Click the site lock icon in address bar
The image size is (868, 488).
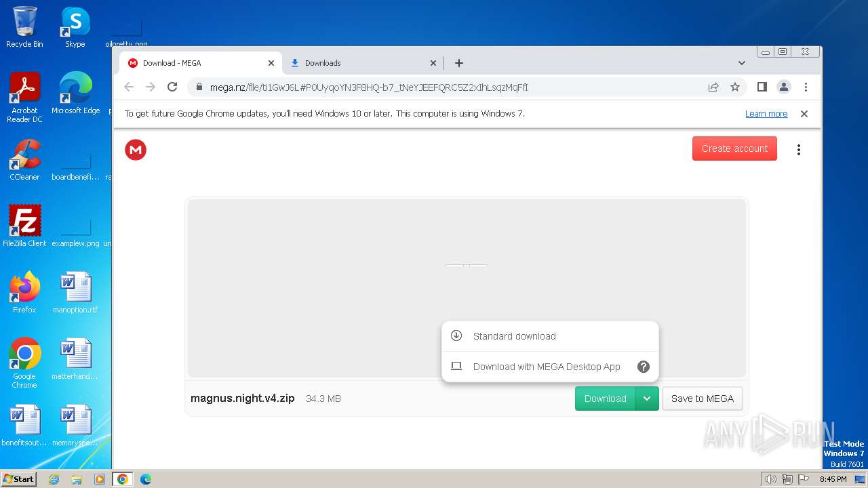tap(199, 87)
